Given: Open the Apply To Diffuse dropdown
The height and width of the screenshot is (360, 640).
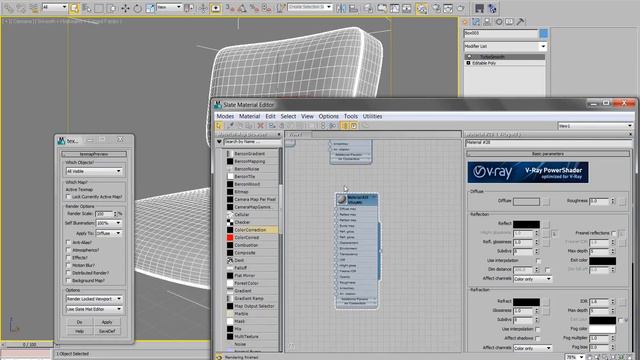Looking at the screenshot, I should pos(109,233).
